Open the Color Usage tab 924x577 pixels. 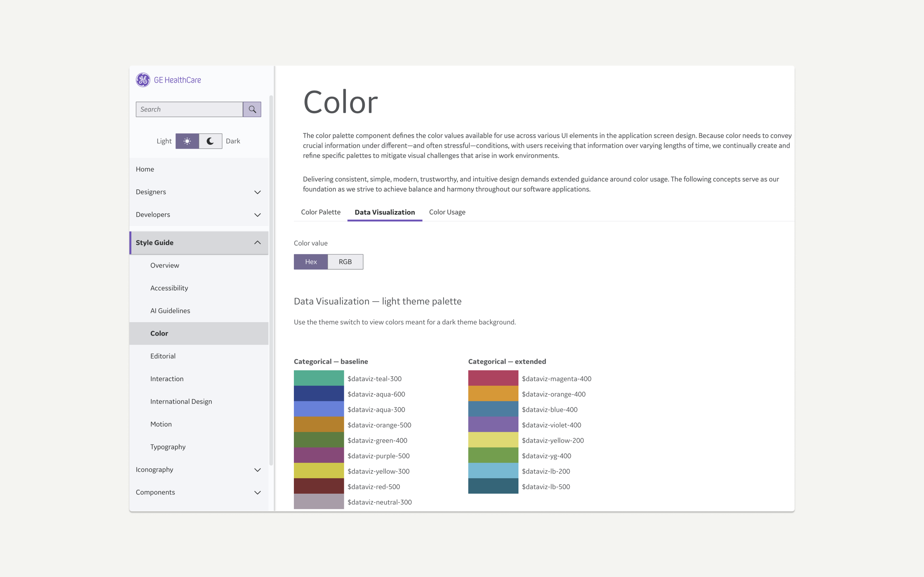(447, 212)
